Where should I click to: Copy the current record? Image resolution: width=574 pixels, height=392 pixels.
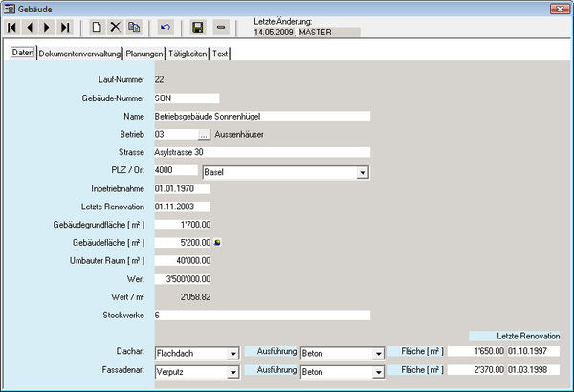point(134,28)
